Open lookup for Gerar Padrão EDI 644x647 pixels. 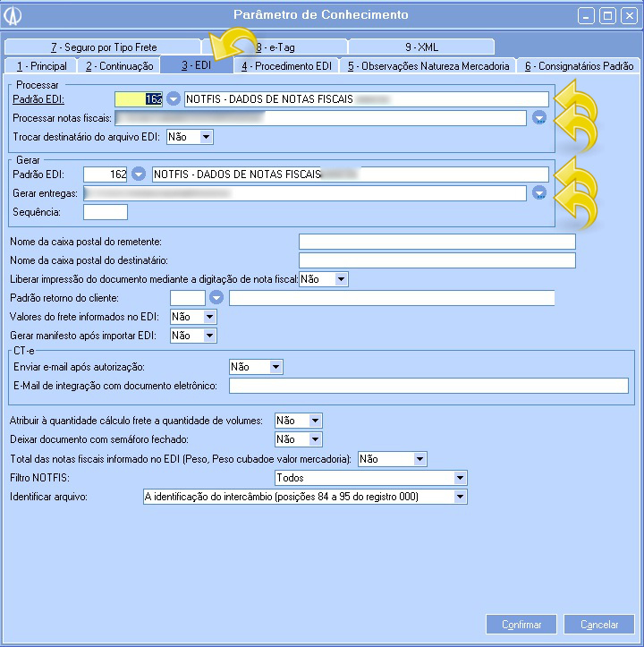(139, 175)
